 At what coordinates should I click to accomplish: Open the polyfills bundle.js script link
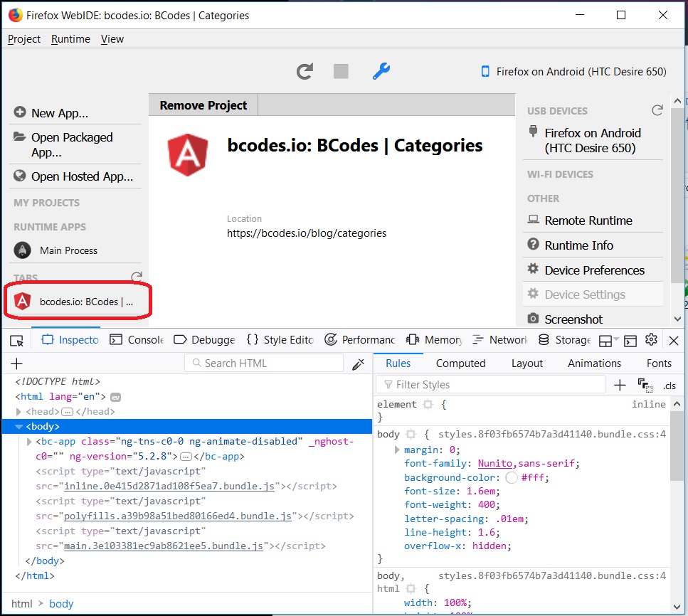coord(178,516)
